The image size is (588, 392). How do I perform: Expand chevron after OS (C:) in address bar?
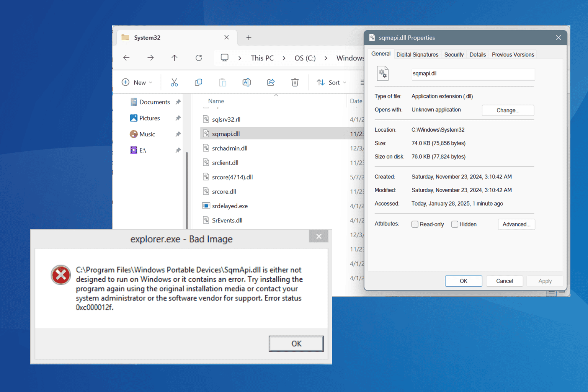(x=326, y=58)
